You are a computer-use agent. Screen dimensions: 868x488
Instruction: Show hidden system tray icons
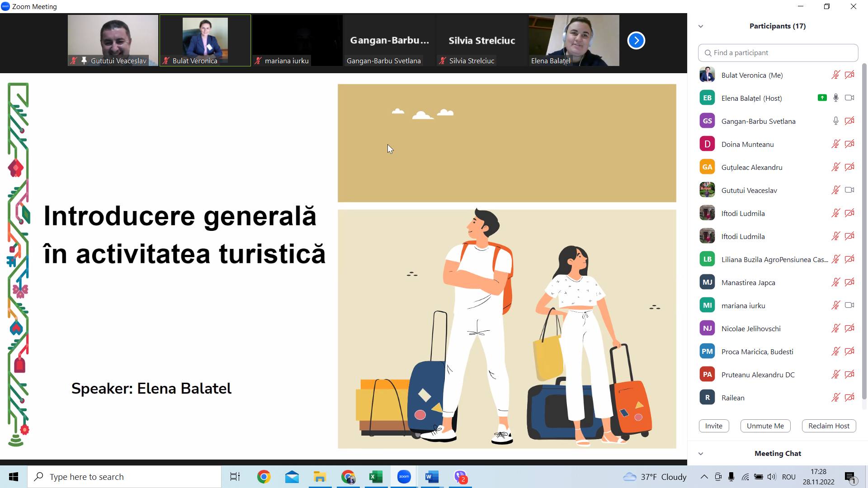click(x=704, y=477)
